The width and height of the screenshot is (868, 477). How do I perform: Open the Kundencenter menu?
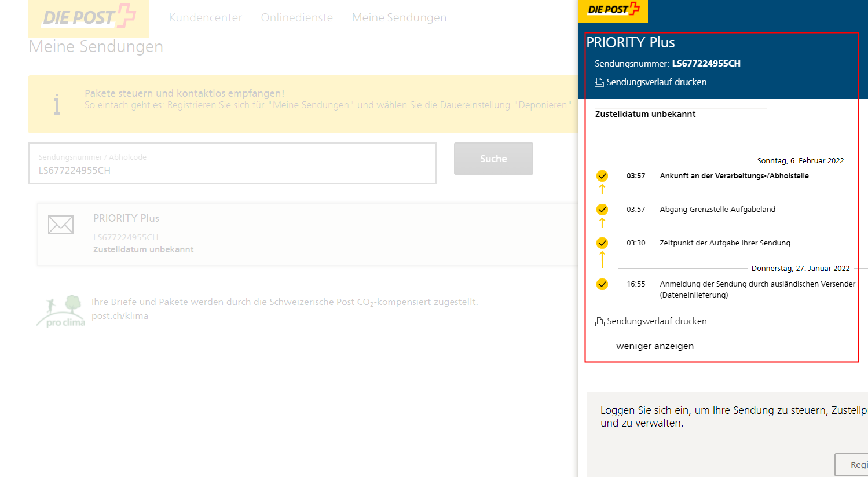click(x=206, y=18)
